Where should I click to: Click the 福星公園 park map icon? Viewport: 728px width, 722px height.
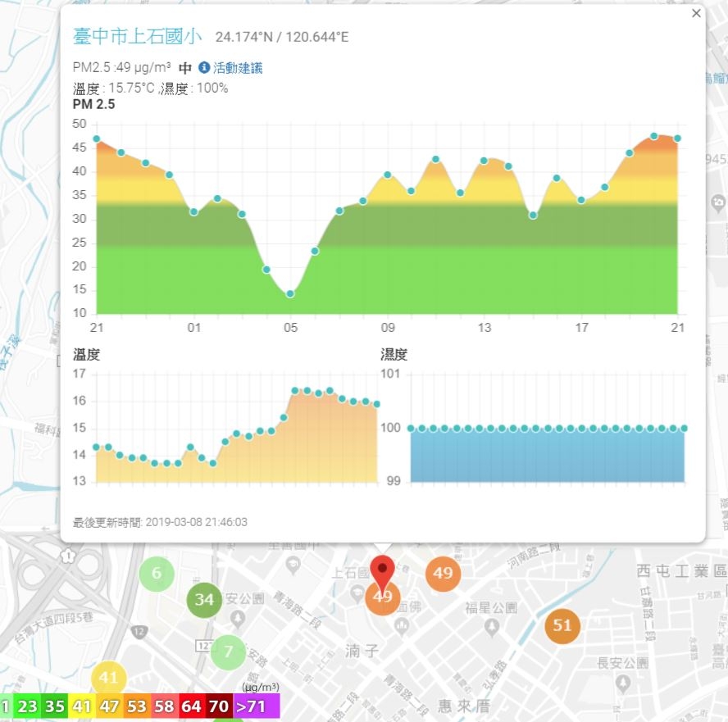(491, 627)
